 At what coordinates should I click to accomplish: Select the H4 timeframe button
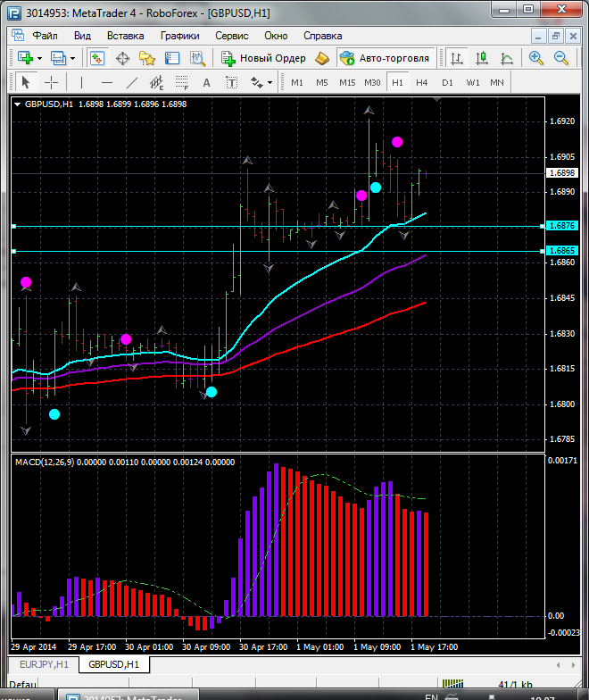pos(421,82)
